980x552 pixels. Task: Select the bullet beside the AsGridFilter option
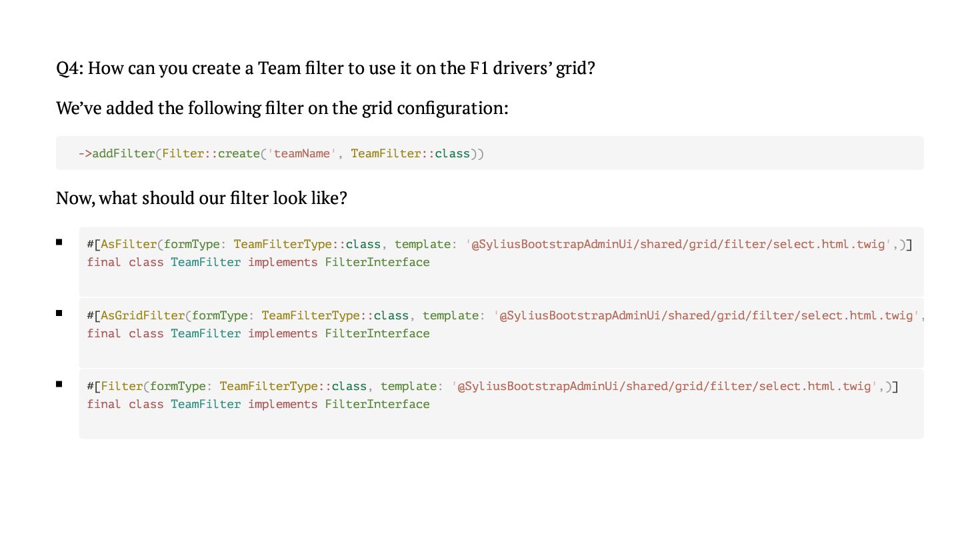click(x=59, y=313)
